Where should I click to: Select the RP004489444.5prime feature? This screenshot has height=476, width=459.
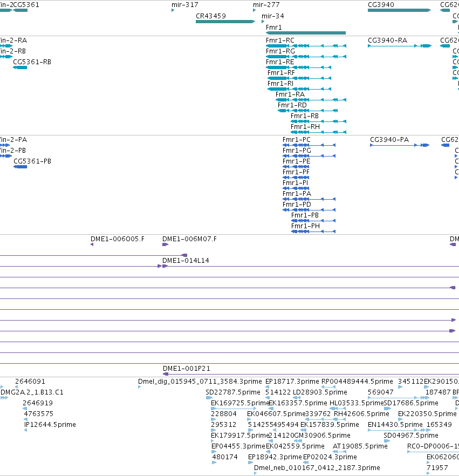(328, 387)
